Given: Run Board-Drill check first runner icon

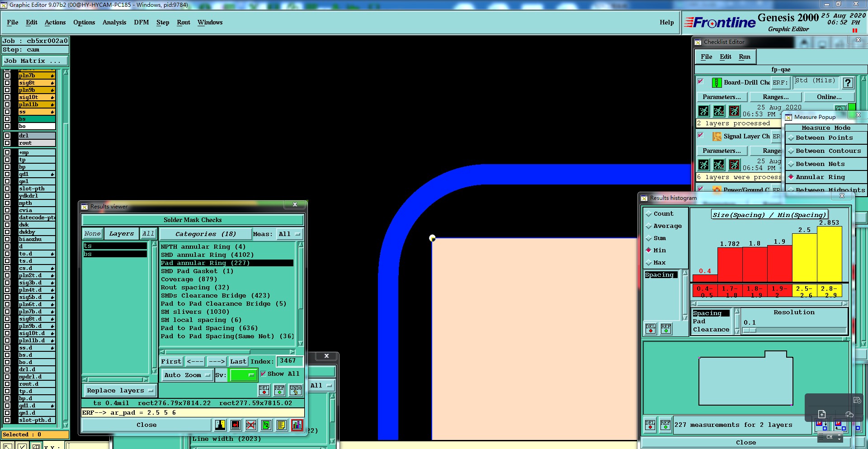Looking at the screenshot, I should (704, 111).
